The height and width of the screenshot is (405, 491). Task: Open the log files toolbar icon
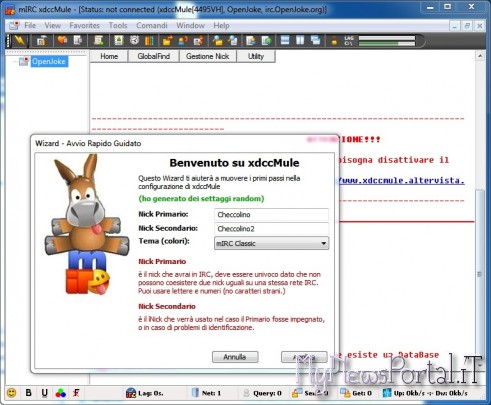coord(233,40)
